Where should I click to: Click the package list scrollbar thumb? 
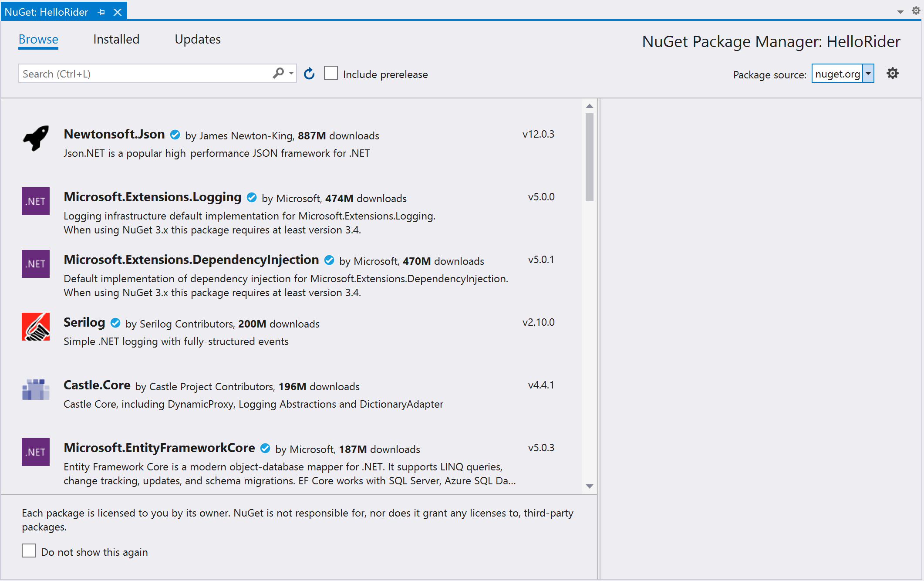point(590,157)
